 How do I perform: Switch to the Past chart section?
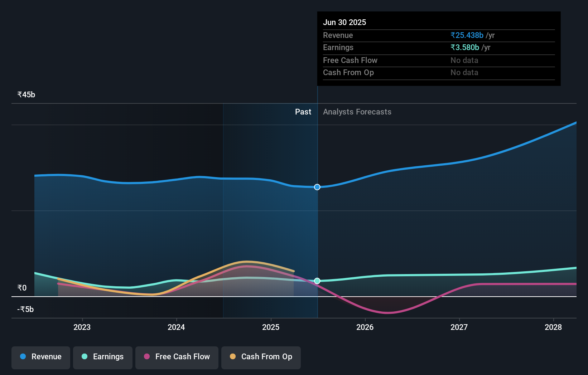pyautogui.click(x=303, y=112)
